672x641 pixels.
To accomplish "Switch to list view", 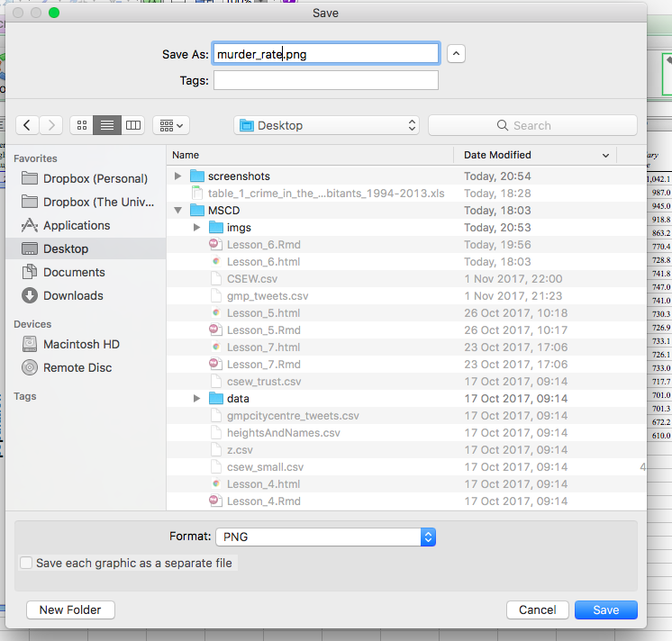I will (107, 125).
